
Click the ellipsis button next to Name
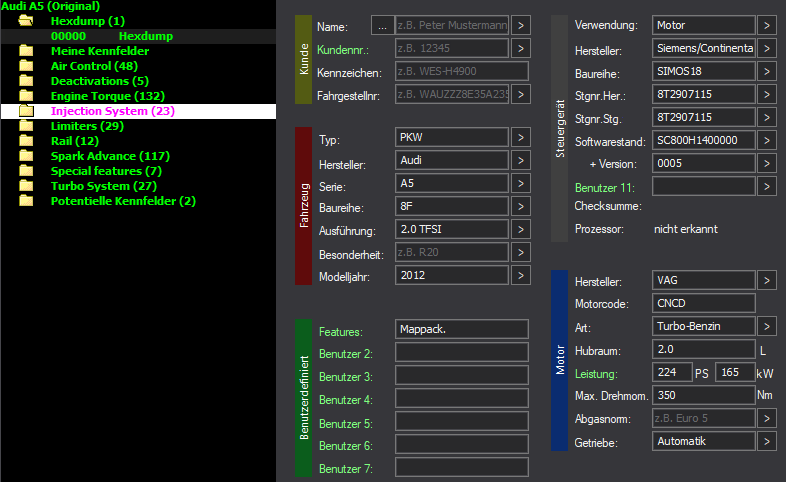pos(382,25)
